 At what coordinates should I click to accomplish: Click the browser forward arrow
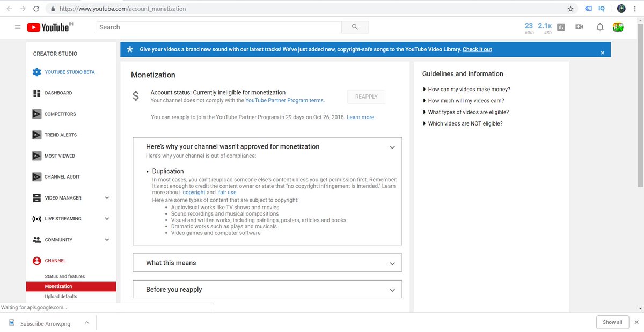coord(23,9)
